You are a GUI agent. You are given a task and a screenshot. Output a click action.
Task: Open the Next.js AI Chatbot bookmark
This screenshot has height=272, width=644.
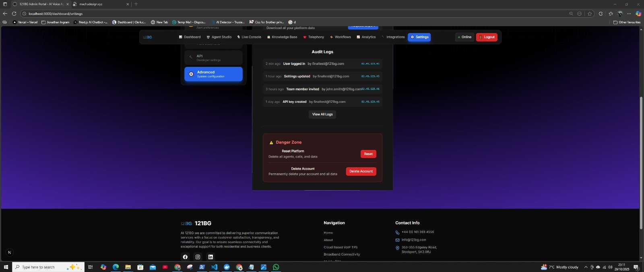(91, 22)
